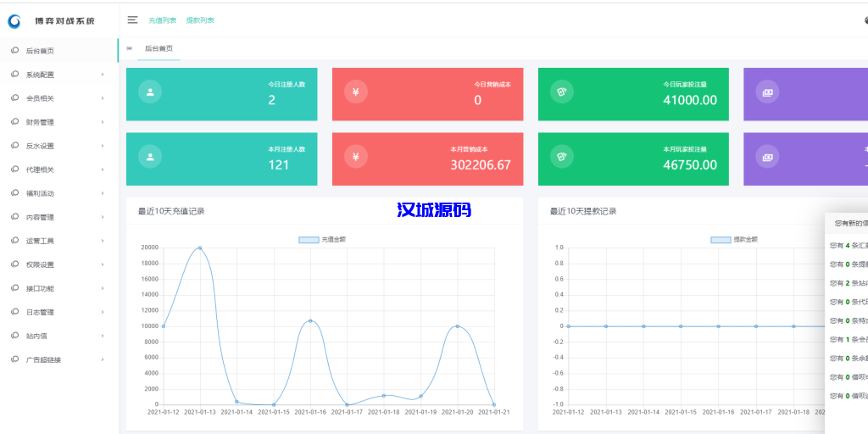Select 后台首页 label in the sidebar menu
The height and width of the screenshot is (434, 868).
tap(40, 51)
